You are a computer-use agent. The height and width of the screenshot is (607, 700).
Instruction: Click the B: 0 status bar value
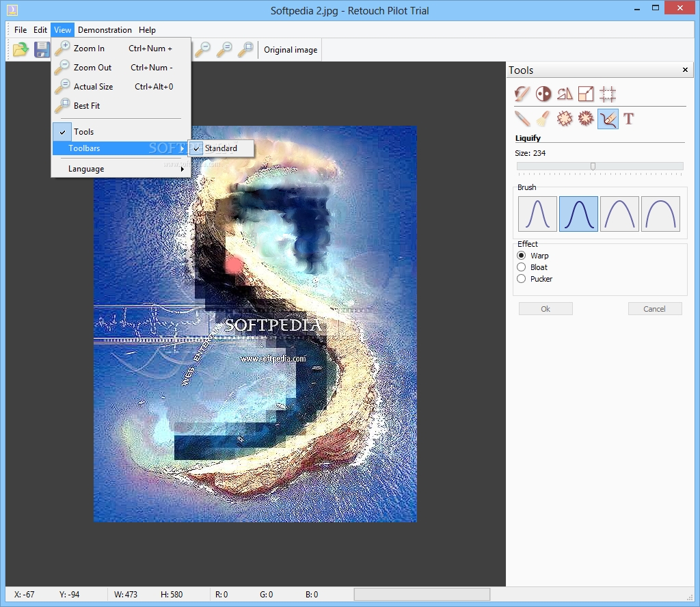(x=312, y=595)
